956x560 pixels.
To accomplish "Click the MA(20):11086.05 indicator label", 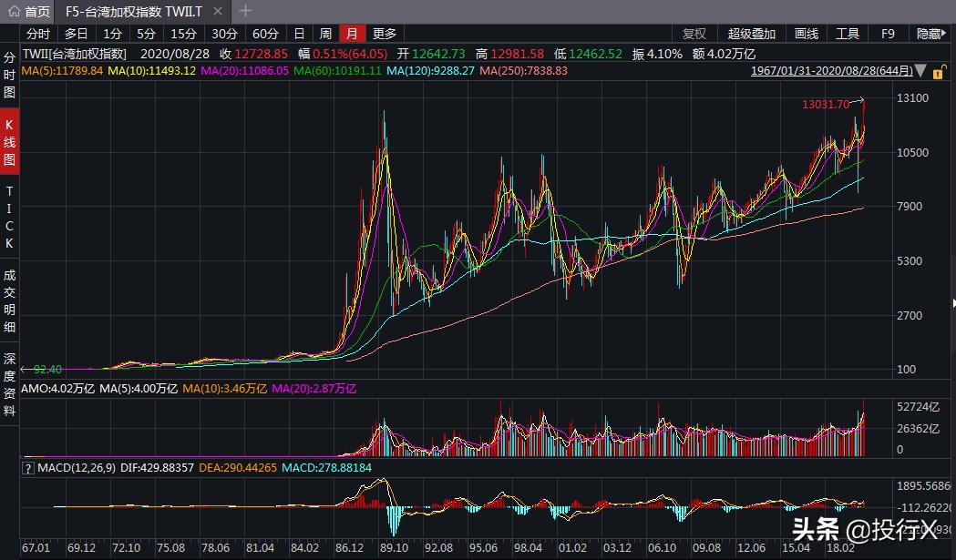I will click(244, 71).
